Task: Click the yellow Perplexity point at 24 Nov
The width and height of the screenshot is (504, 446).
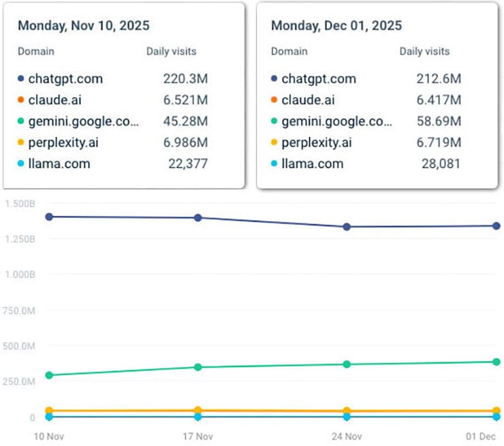Action: pyautogui.click(x=347, y=411)
